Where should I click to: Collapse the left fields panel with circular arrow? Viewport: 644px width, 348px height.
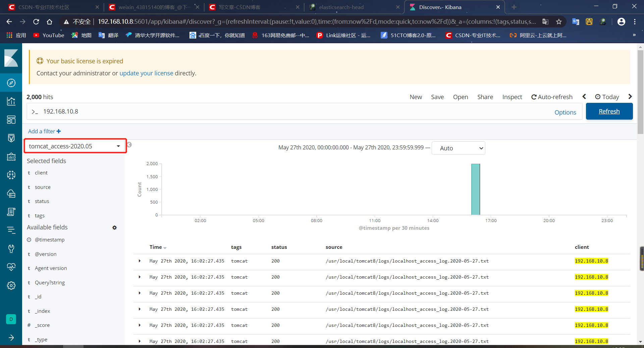129,145
